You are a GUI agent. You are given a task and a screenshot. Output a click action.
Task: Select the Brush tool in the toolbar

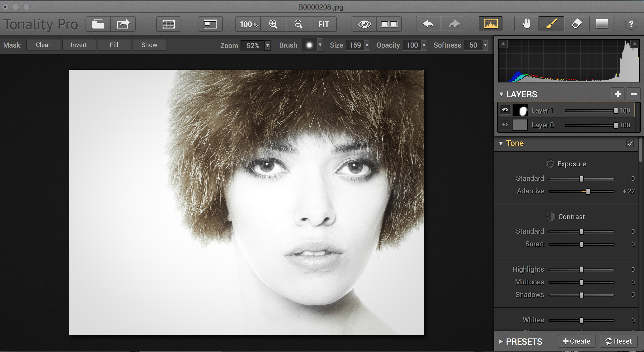(x=551, y=24)
